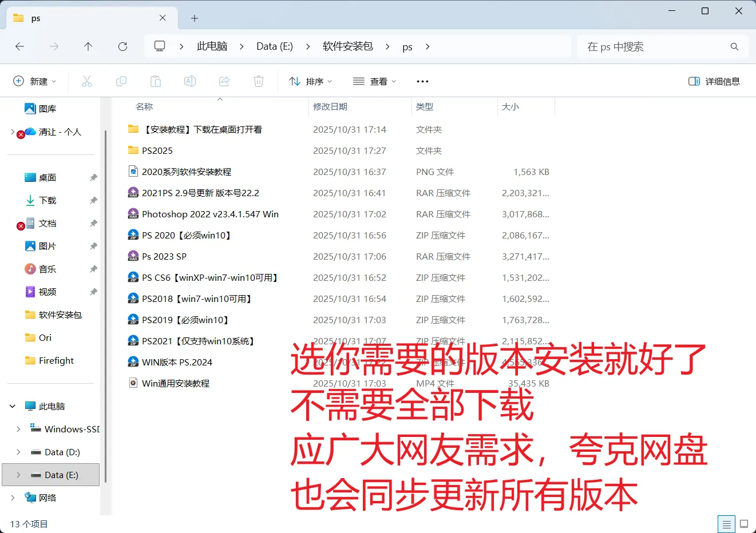Select the MP4 icon of Win通用安装教程
This screenshot has height=533, width=756.
[133, 383]
